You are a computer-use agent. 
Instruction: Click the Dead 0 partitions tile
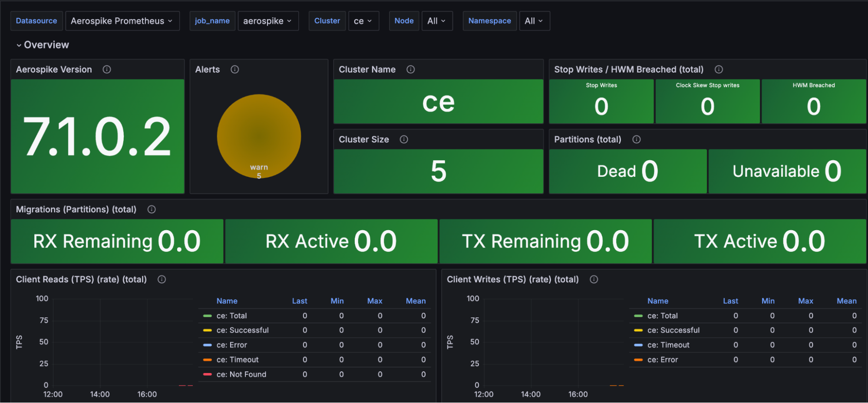click(x=628, y=171)
